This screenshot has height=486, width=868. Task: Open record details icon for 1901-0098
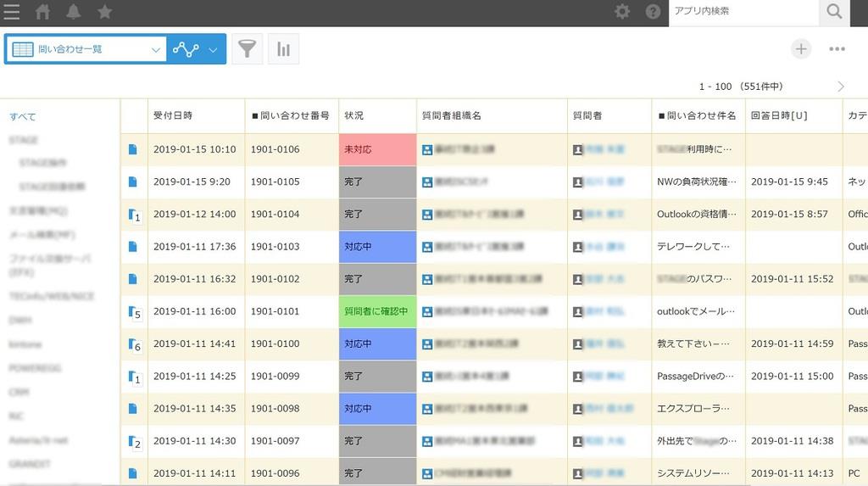coord(133,409)
